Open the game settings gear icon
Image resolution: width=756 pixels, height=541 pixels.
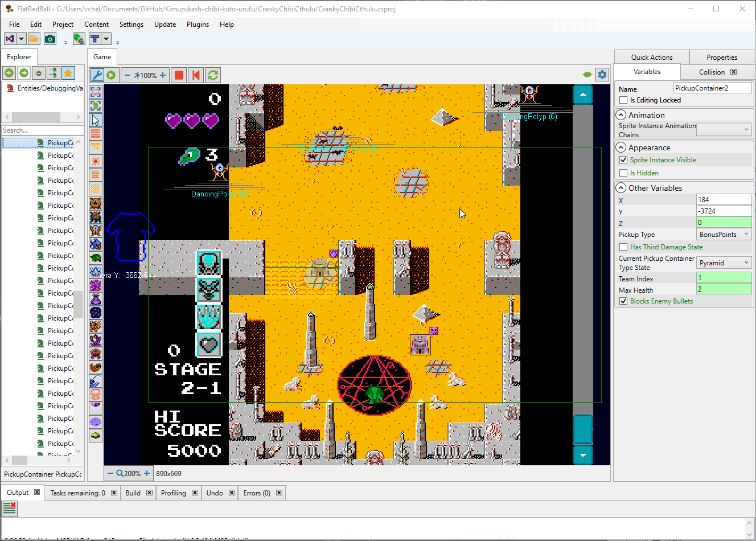click(x=602, y=75)
